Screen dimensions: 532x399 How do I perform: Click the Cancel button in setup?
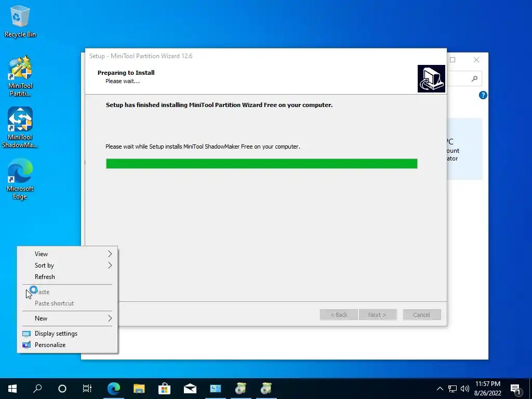[x=422, y=314]
